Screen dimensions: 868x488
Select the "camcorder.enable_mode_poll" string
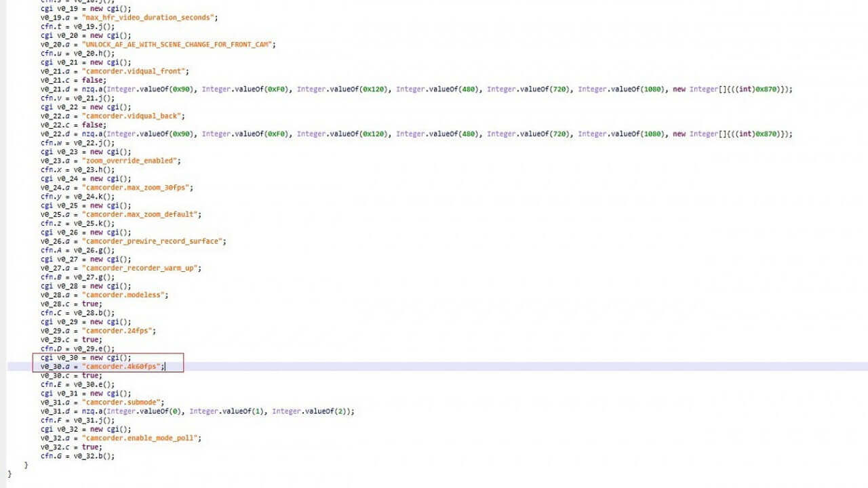(141, 439)
